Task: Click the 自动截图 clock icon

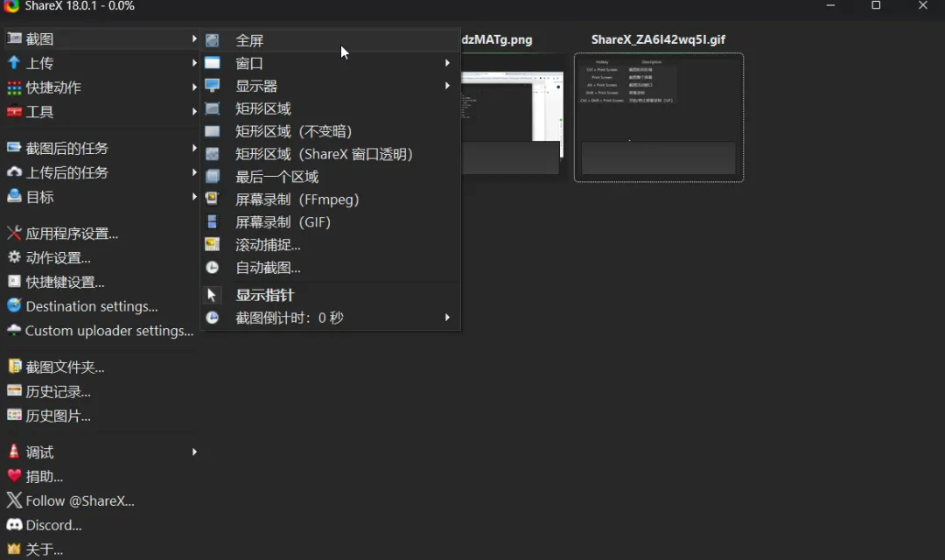Action: tap(212, 268)
